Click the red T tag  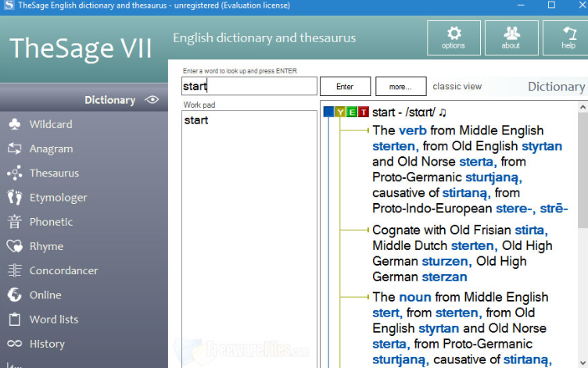tap(364, 112)
